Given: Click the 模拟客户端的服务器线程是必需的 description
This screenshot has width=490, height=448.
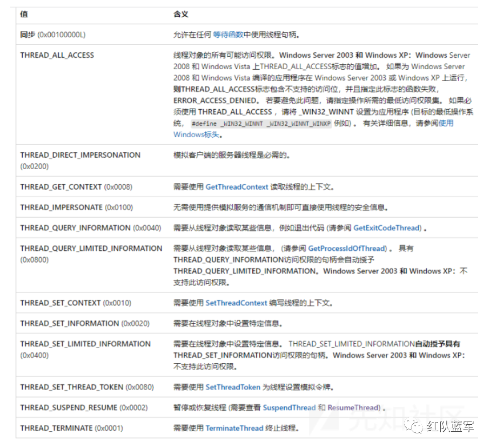Looking at the screenshot, I should point(232,155).
